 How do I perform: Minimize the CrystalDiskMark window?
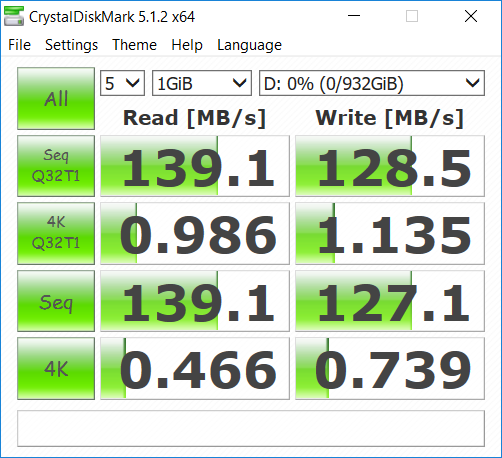pos(354,16)
